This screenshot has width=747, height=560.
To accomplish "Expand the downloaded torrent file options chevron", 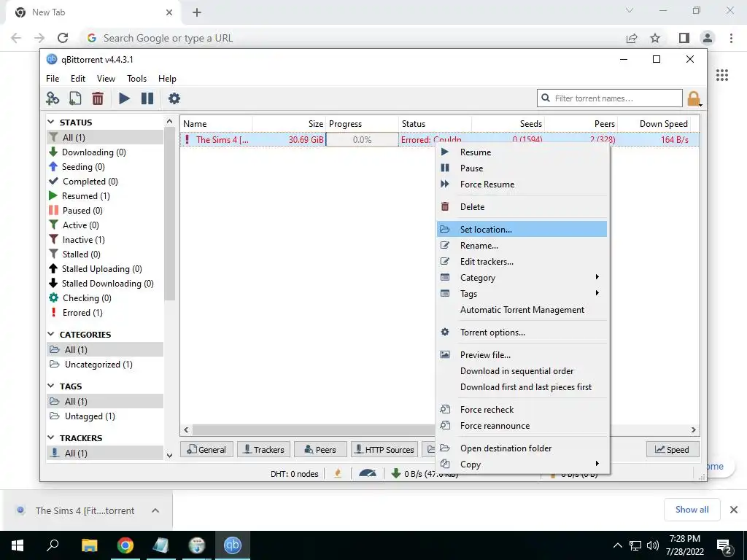I will [155, 511].
